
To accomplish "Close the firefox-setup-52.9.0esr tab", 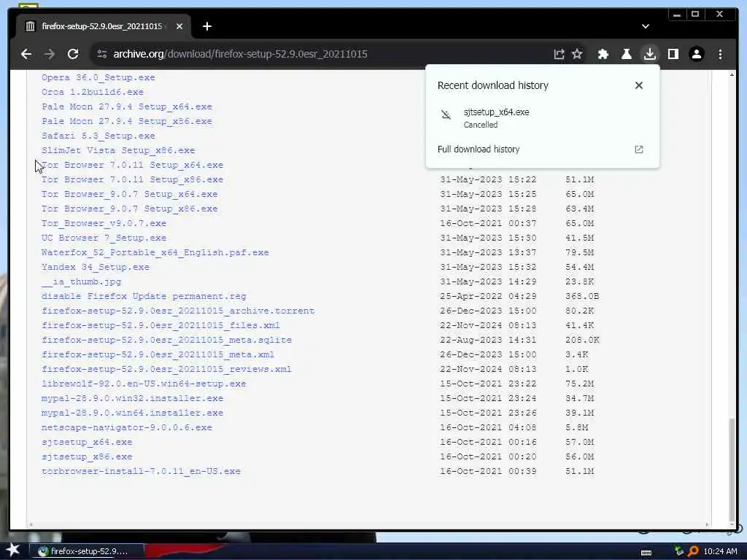I will click(179, 26).
